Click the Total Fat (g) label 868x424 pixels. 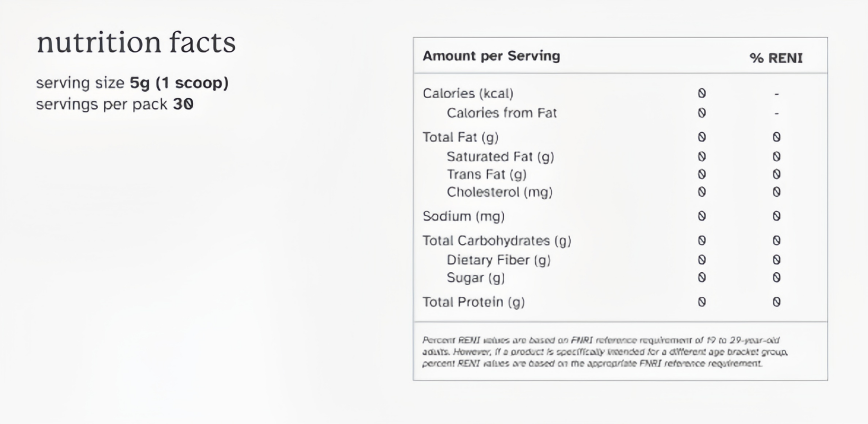(460, 137)
